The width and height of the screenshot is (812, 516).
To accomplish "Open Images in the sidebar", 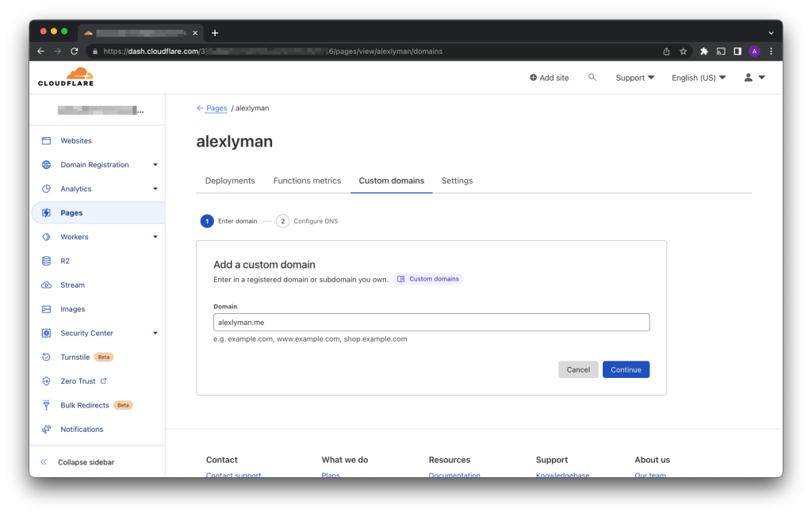I will pos(72,309).
